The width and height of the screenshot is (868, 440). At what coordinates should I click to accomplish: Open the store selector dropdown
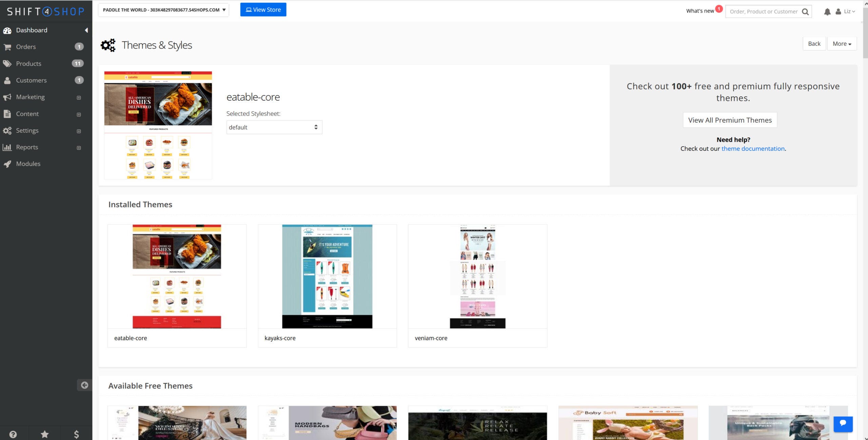pyautogui.click(x=163, y=10)
